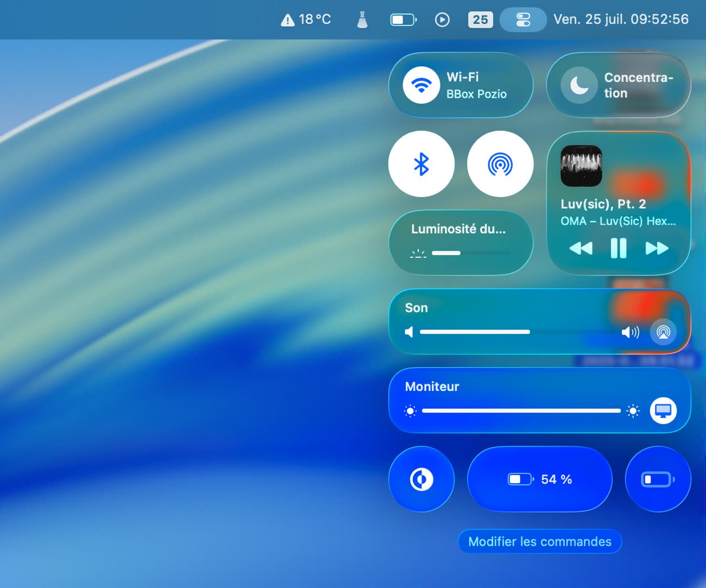
Task: Open the 54 % battery tile
Action: point(540,479)
